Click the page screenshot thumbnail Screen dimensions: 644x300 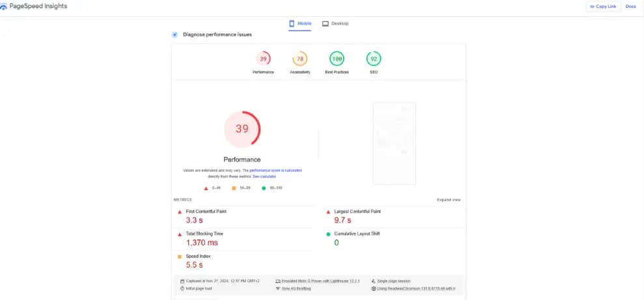(x=395, y=143)
